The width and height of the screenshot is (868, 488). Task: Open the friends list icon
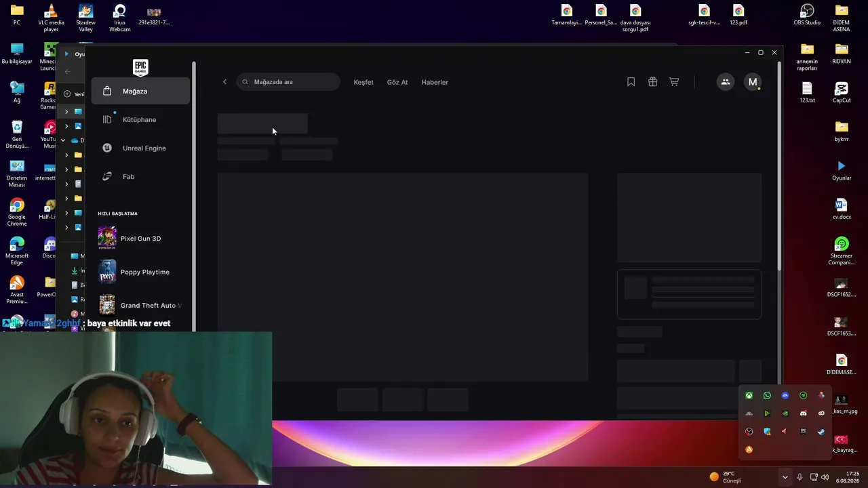coord(726,82)
